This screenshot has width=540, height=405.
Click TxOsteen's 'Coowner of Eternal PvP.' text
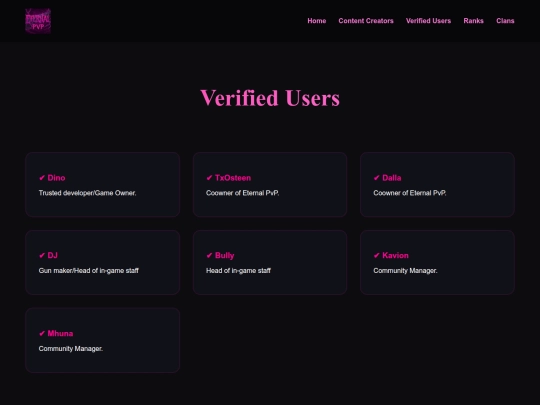[242, 193]
